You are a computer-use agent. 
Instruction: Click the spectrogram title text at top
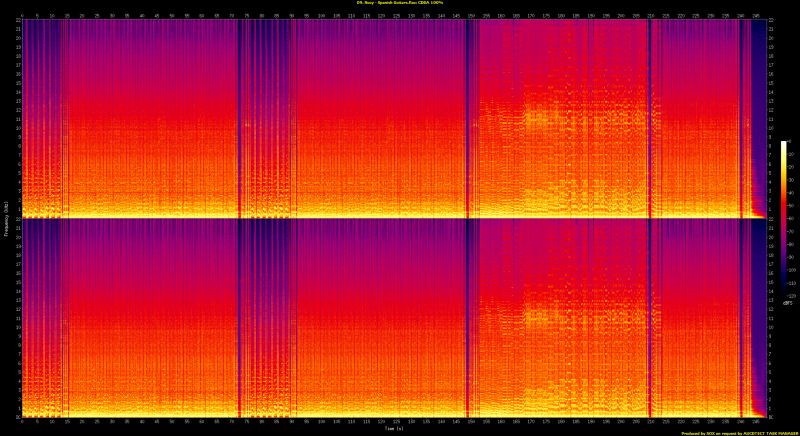(400, 4)
